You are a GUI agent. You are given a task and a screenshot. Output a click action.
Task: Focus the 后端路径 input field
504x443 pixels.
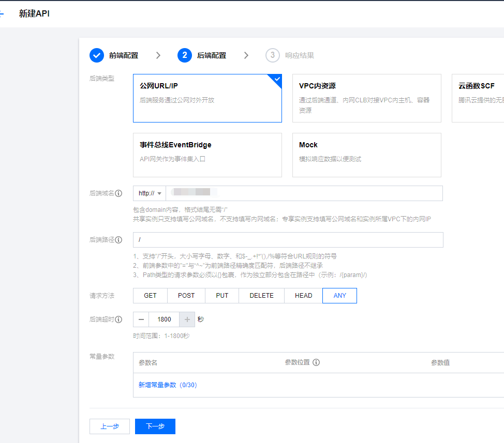pos(288,240)
